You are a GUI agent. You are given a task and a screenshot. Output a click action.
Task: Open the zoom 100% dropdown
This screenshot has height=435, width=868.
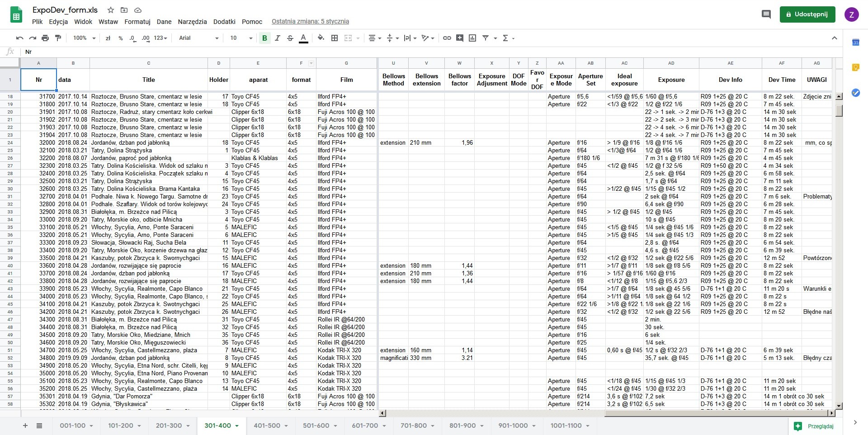point(84,38)
